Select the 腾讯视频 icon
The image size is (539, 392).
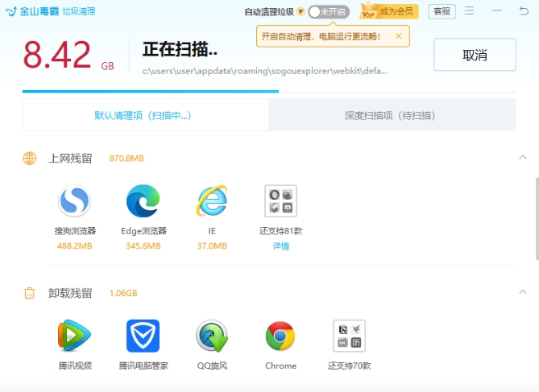[x=74, y=336]
